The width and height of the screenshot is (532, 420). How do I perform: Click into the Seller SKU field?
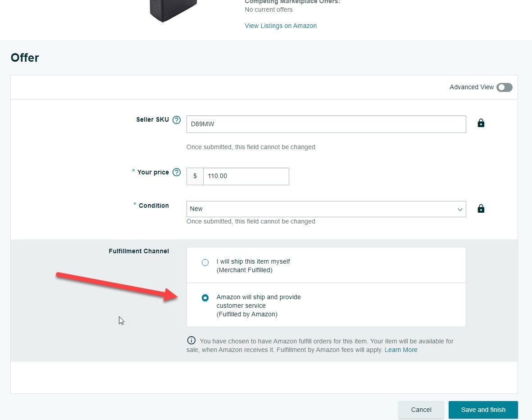click(326, 124)
